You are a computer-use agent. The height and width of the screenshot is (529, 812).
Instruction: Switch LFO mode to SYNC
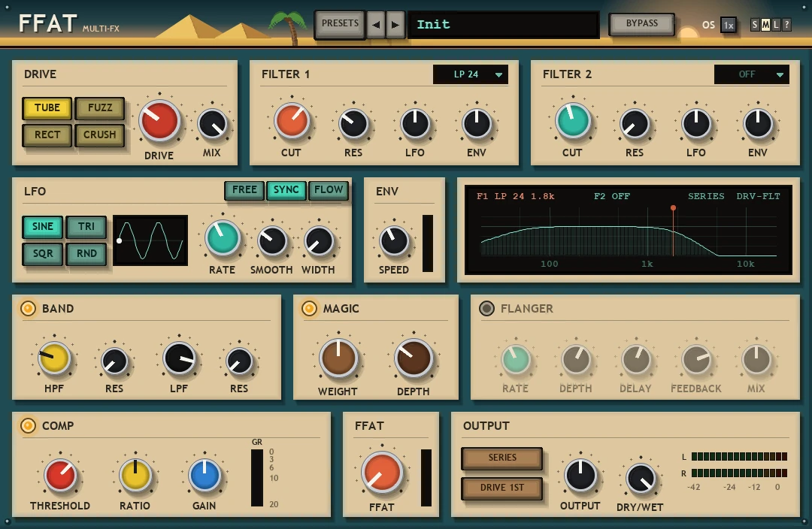click(x=286, y=190)
